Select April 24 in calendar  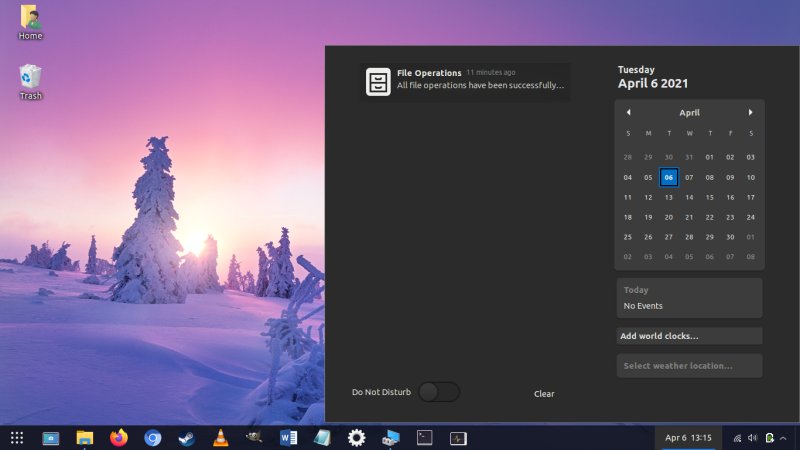[751, 217]
